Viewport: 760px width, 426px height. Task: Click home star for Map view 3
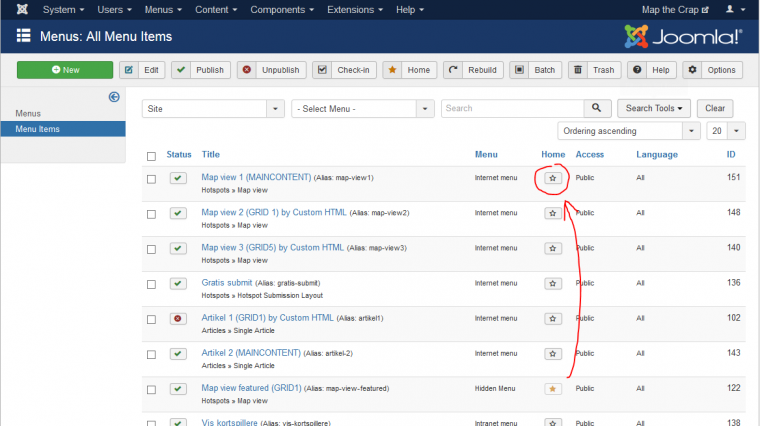coord(552,248)
